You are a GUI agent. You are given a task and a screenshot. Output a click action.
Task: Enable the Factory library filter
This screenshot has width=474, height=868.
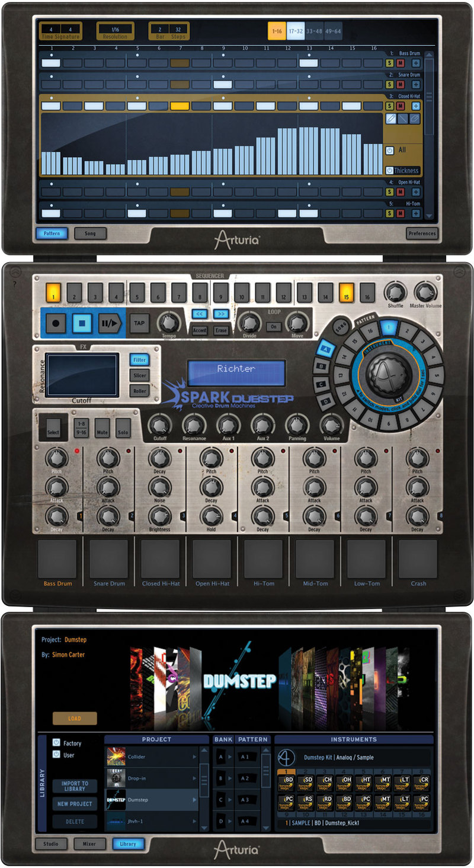coord(56,742)
